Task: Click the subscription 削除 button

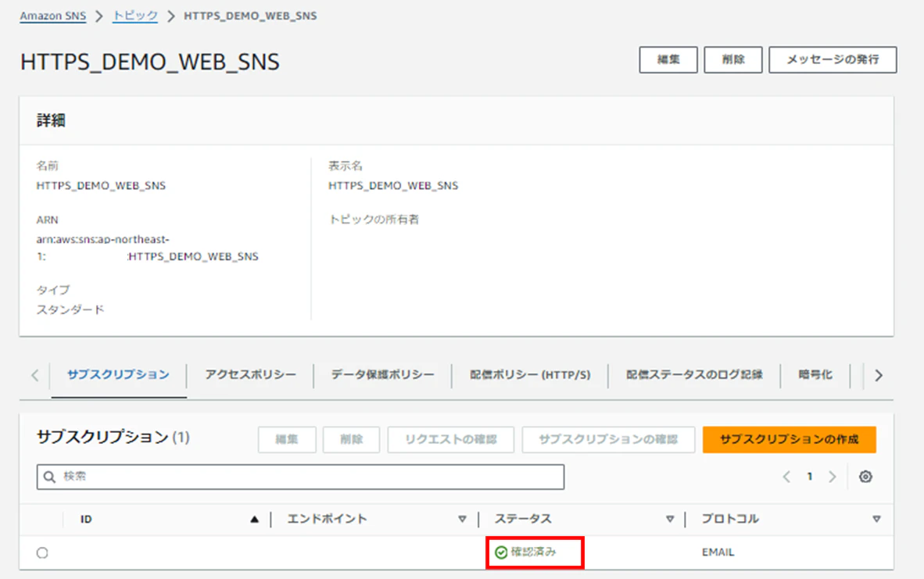Action: (351, 439)
